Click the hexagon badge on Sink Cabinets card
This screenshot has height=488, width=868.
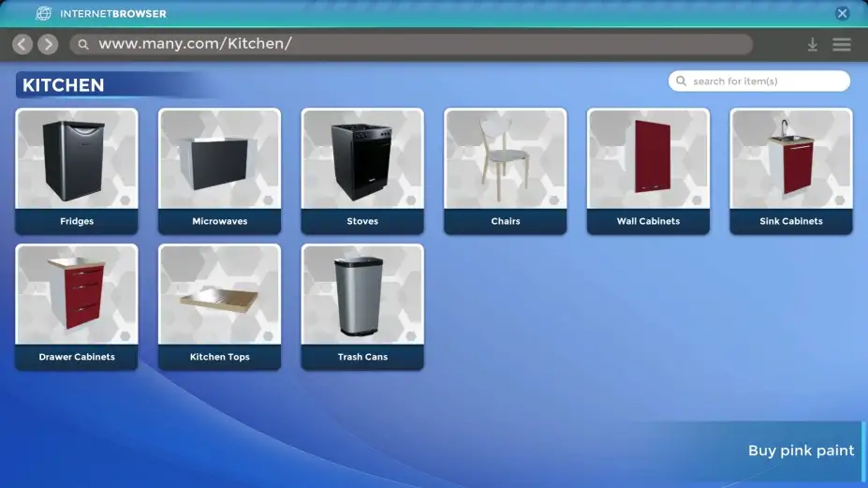[840, 200]
